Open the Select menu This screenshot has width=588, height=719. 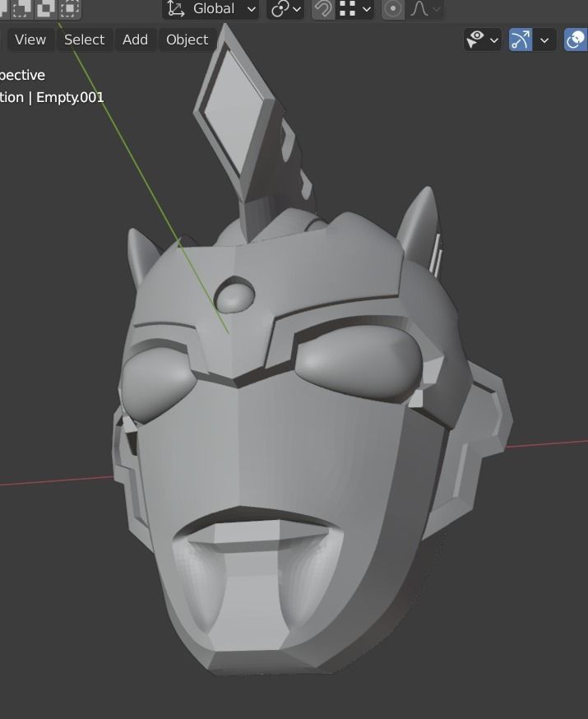coord(85,39)
